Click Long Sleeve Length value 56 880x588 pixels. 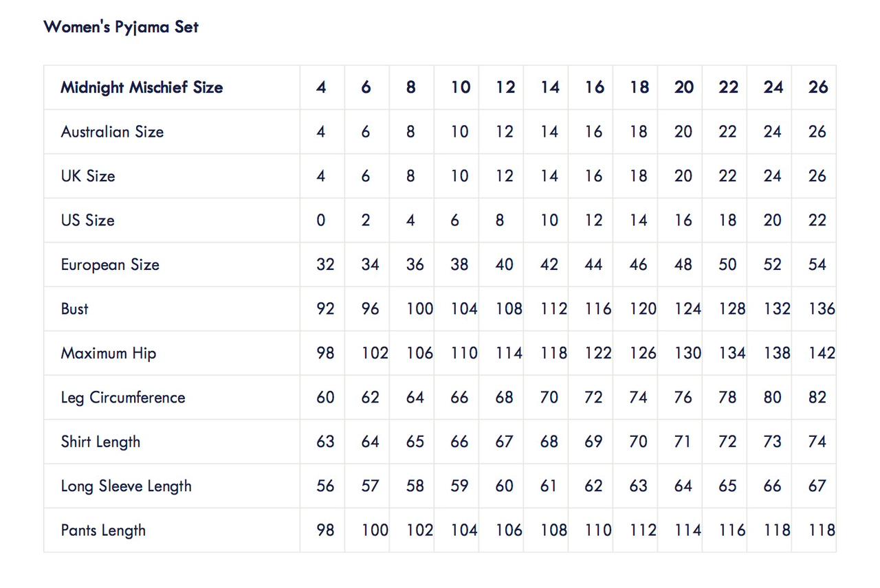(x=325, y=486)
